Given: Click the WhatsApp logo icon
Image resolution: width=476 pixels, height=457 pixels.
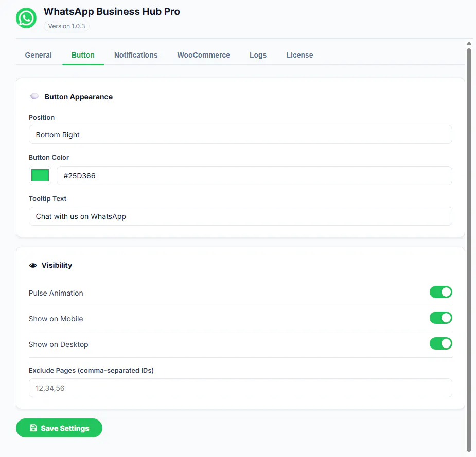Looking at the screenshot, I should point(26,18).
